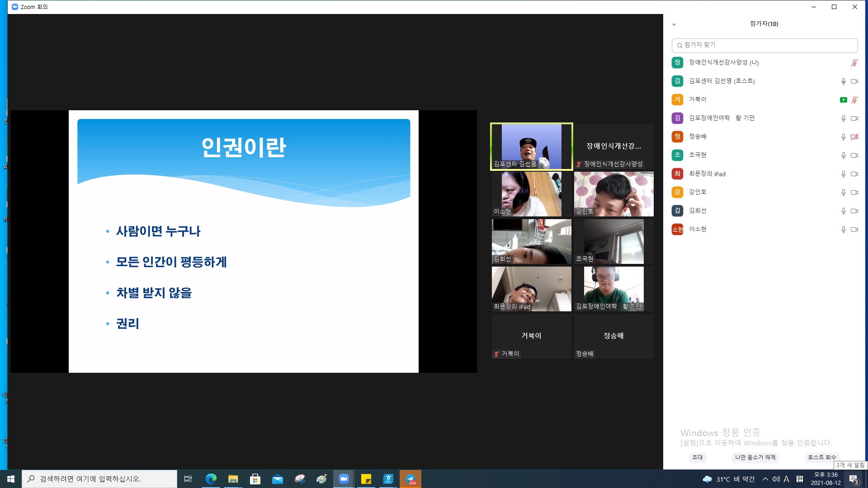Toggle muted microphone icon for 거북이
This screenshot has height=488, width=868.
tap(854, 100)
